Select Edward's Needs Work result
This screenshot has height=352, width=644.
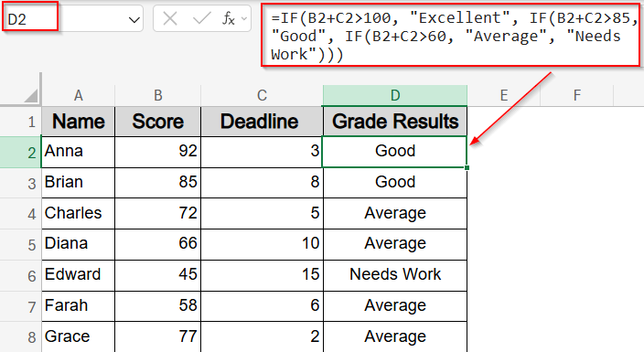(394, 275)
